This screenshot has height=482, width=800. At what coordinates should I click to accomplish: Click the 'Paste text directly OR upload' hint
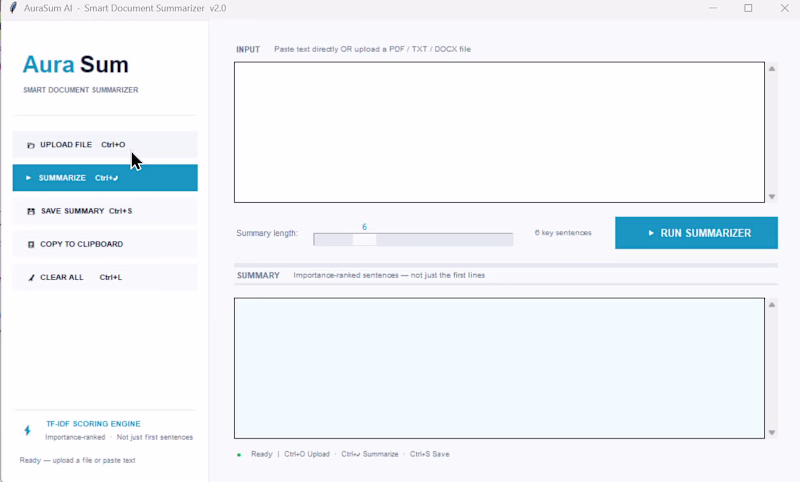pos(372,49)
